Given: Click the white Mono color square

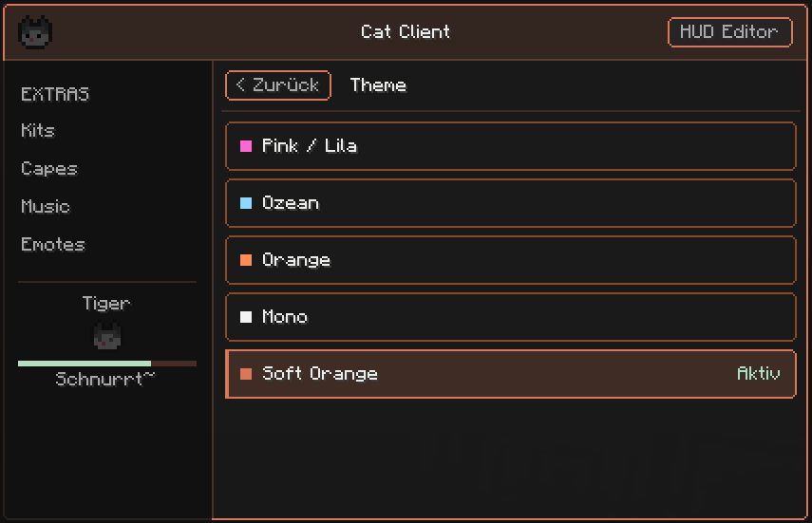Looking at the screenshot, I should pos(246,317).
